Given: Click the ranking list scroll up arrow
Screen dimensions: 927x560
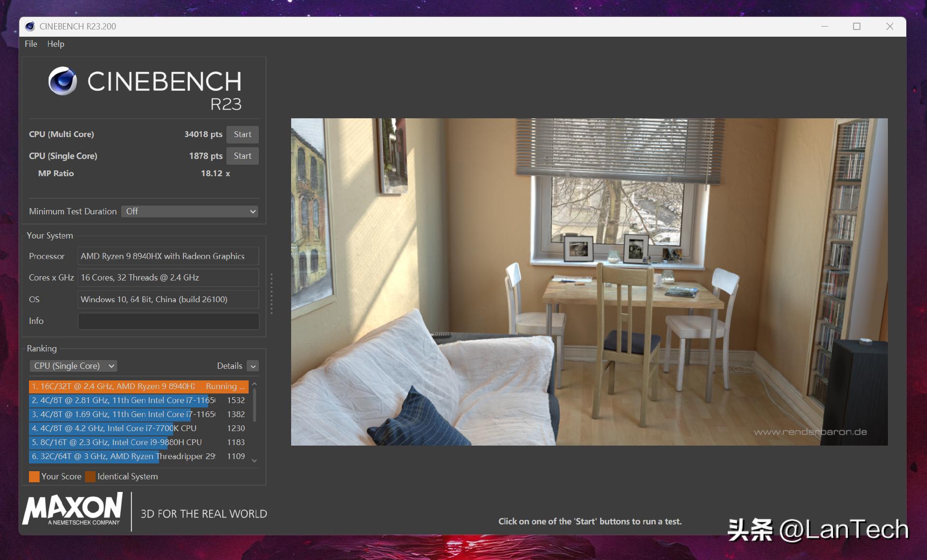Looking at the screenshot, I should (x=254, y=384).
